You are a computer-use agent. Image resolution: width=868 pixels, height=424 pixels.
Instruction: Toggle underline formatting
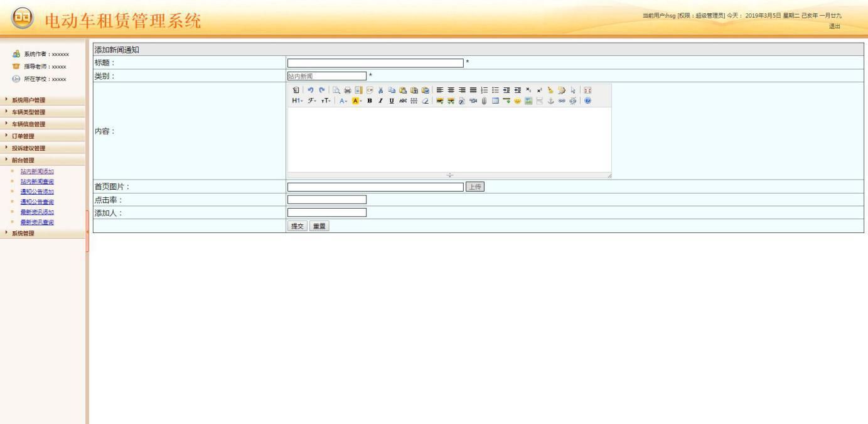coord(392,101)
